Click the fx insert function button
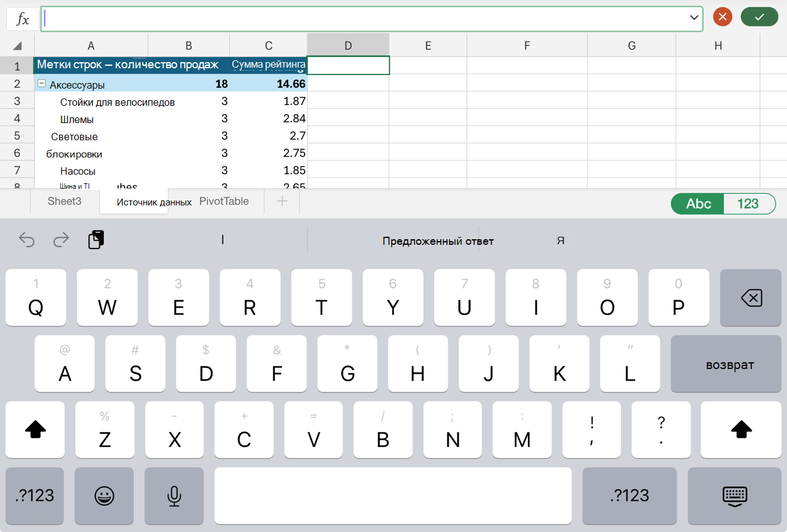The width and height of the screenshot is (787, 532). pos(23,19)
